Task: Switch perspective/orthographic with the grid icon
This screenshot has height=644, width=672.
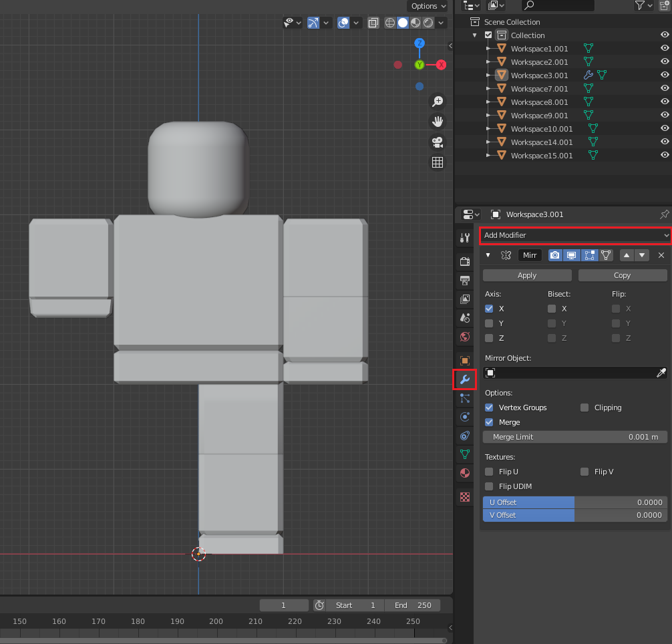Action: point(437,162)
